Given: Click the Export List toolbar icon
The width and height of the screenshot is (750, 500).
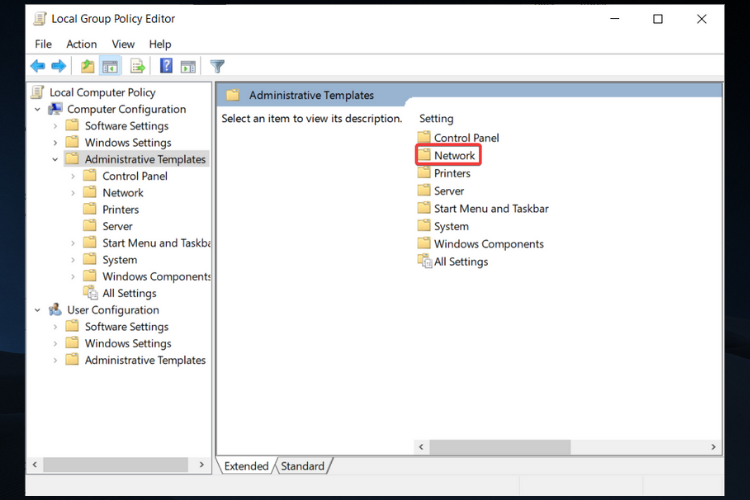Looking at the screenshot, I should [x=137, y=66].
